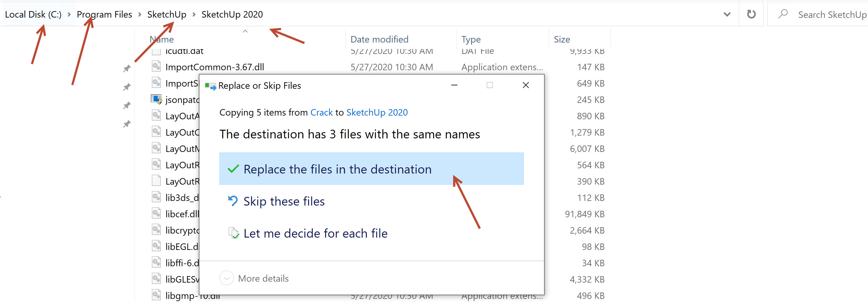Click ImportCommon-3.67.dll file icon
868x302 pixels.
tap(156, 66)
